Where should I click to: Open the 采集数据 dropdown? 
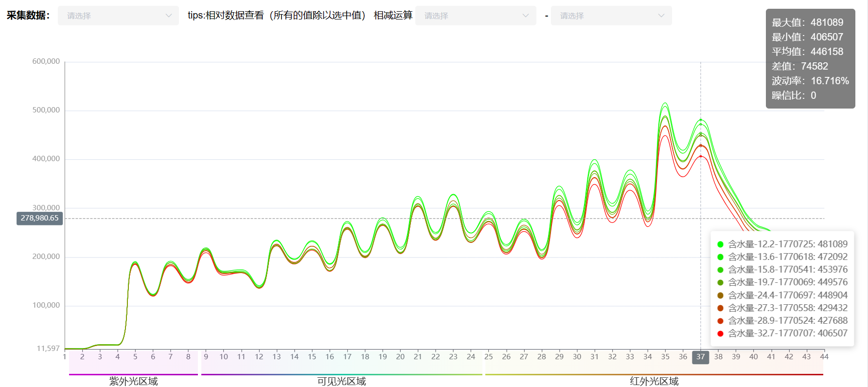pyautogui.click(x=118, y=16)
